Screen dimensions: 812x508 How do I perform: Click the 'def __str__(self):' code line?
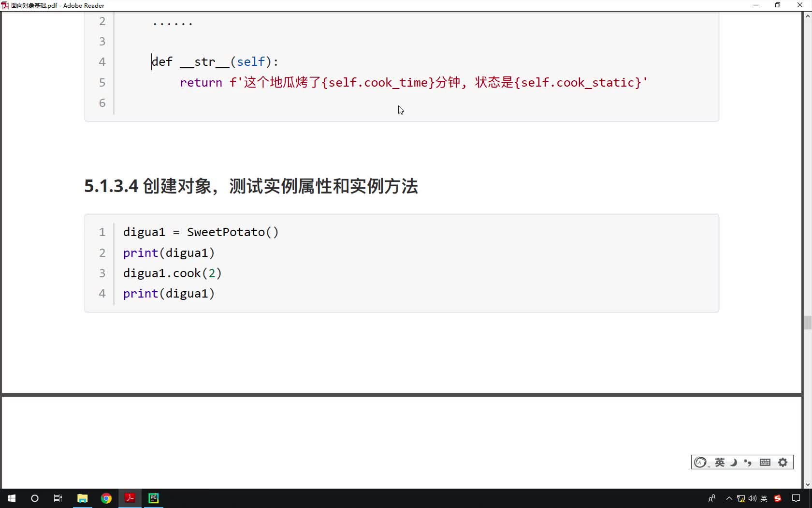215,62
